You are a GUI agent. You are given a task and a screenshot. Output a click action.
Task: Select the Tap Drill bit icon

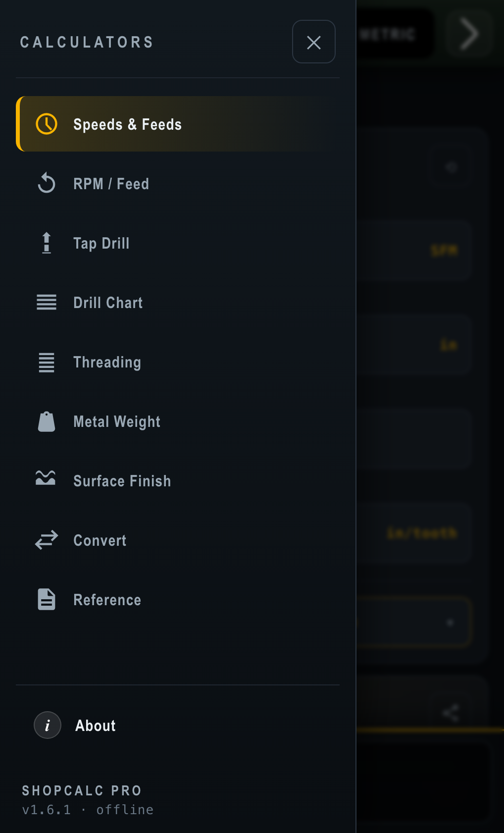(47, 243)
